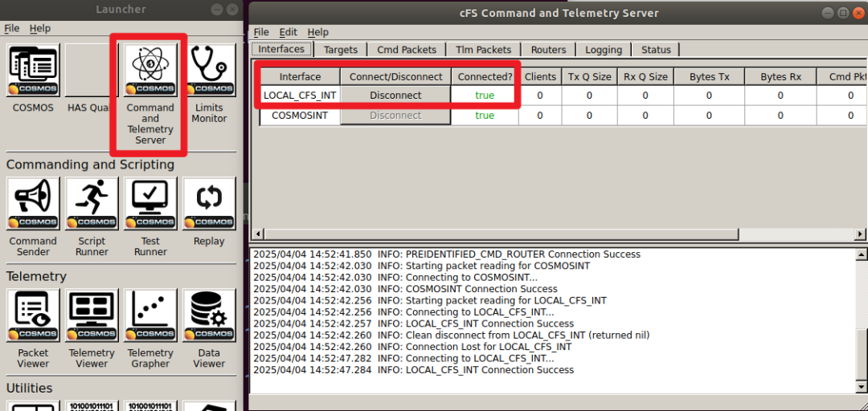The image size is (868, 411).
Task: Switch to the Cmd Packets tab
Action: pyautogui.click(x=407, y=50)
